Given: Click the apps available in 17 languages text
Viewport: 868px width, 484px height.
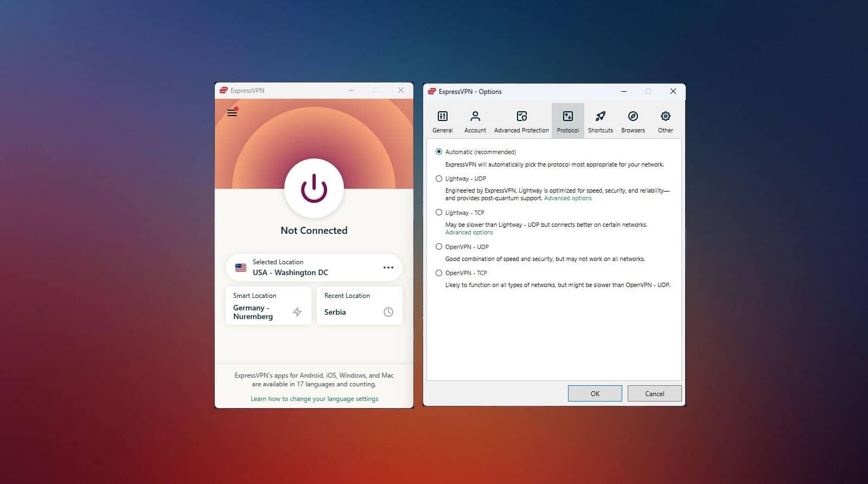Looking at the screenshot, I should 314,380.
